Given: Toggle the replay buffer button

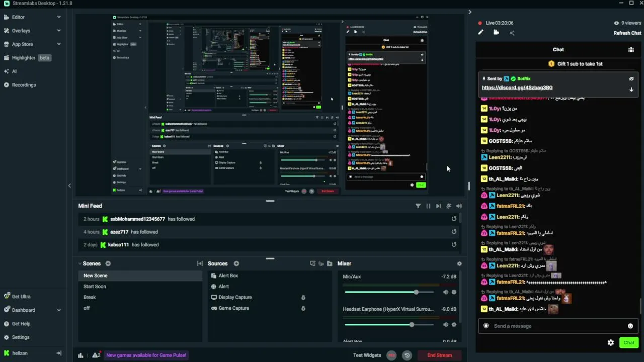Looking at the screenshot, I should click(407, 355).
